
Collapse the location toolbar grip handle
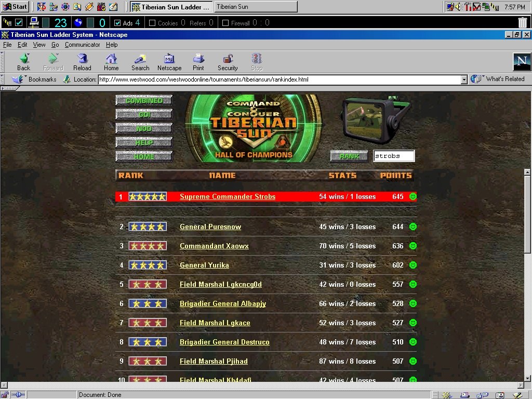click(x=2, y=79)
